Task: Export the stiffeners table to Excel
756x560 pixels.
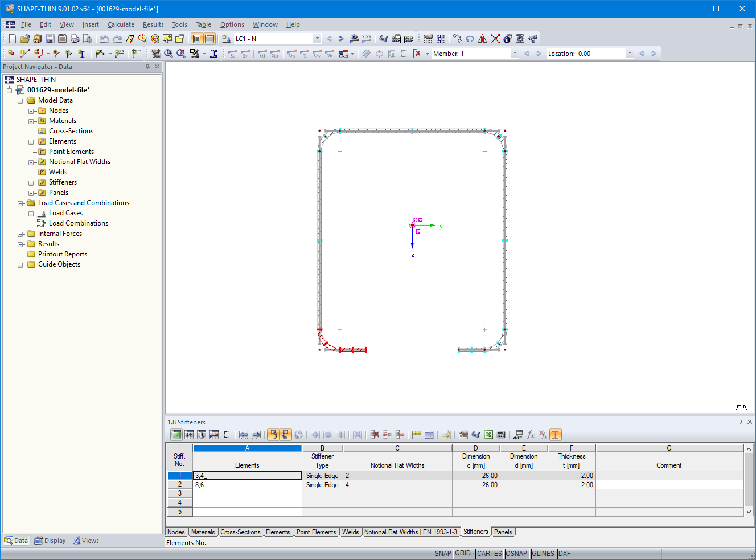Action: (488, 434)
